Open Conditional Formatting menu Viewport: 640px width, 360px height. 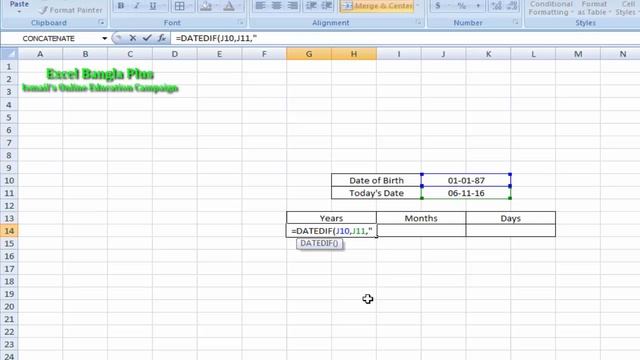551,8
